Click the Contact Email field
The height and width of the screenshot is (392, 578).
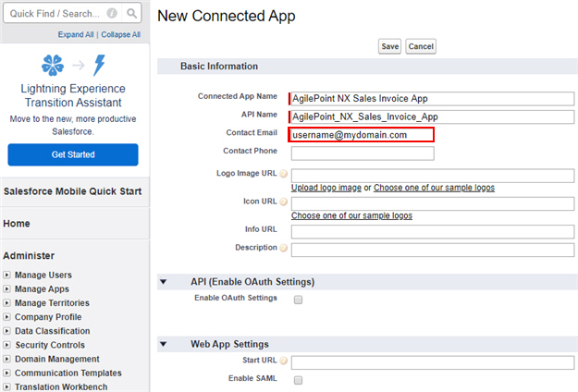pos(362,135)
